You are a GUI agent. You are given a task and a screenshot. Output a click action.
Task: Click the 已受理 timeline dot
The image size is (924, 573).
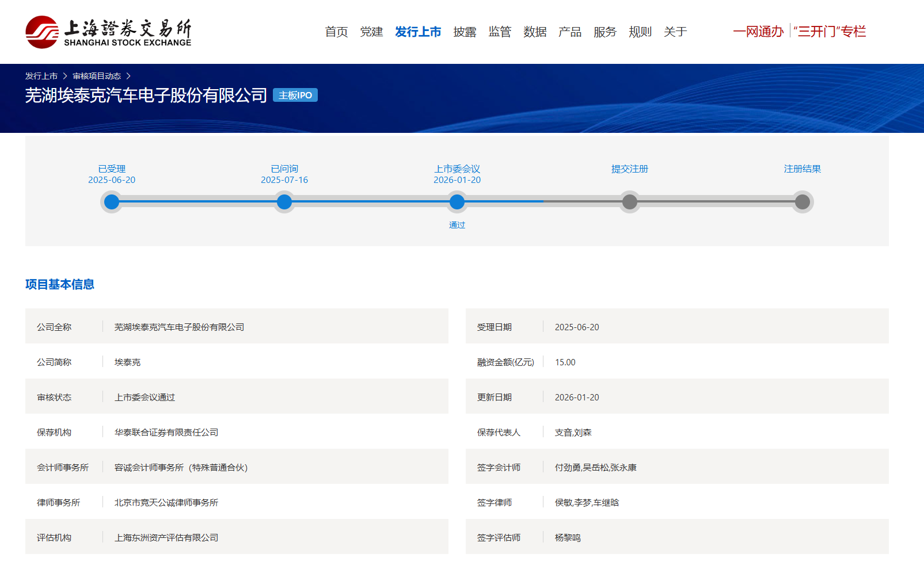click(x=112, y=202)
